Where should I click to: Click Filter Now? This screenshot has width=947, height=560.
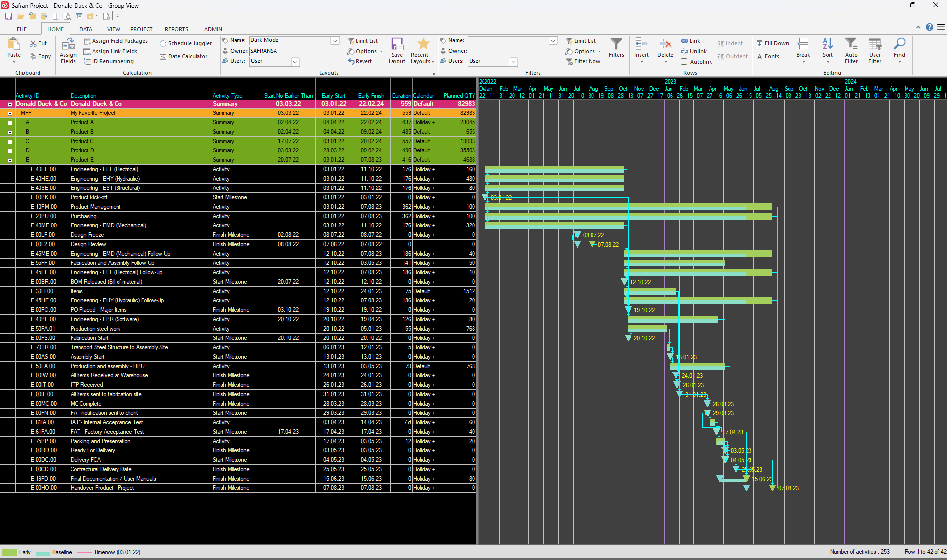[583, 61]
